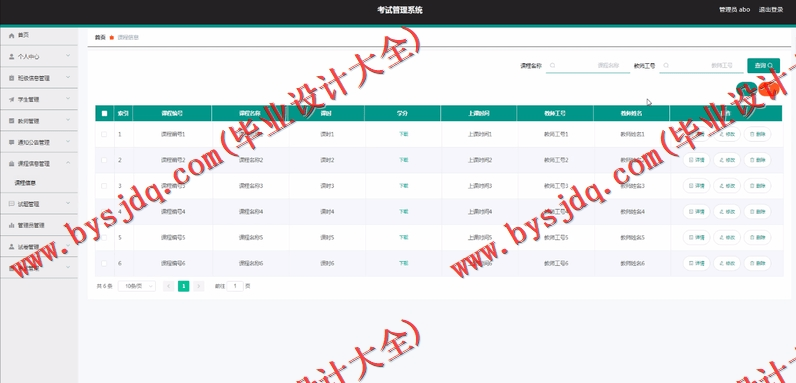Click the 考试管理系统 title

(400, 10)
